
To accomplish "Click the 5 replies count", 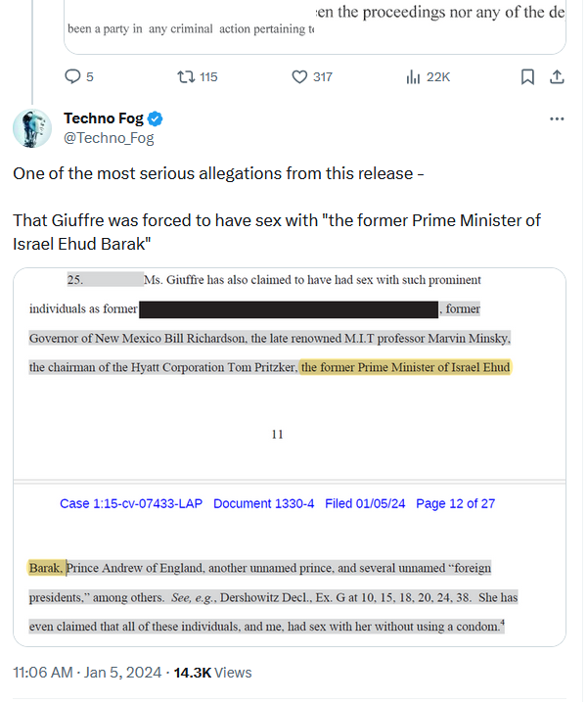I will (90, 77).
